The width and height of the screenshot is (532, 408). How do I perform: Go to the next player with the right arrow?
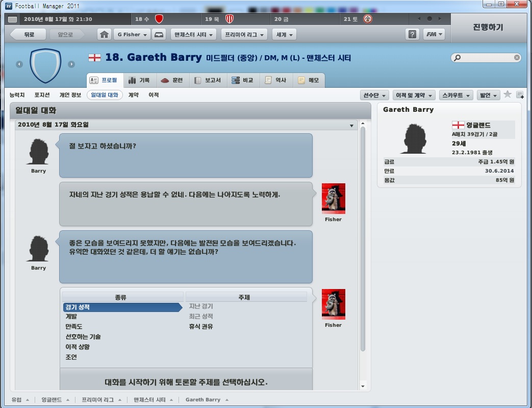click(x=71, y=64)
